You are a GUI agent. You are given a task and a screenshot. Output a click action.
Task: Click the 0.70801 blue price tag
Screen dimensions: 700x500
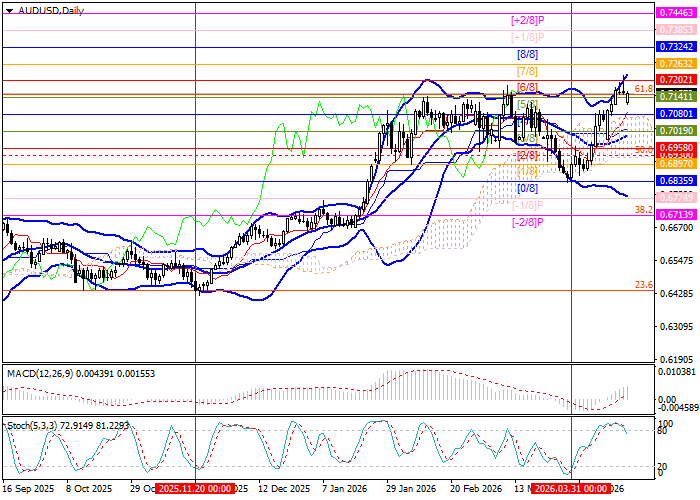(x=676, y=114)
